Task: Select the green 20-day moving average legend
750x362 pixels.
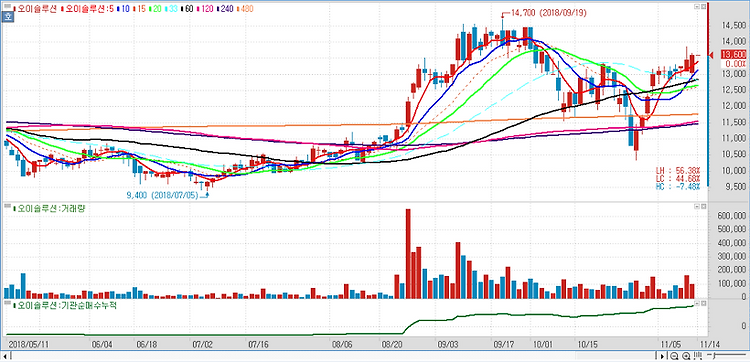Action: coord(155,9)
